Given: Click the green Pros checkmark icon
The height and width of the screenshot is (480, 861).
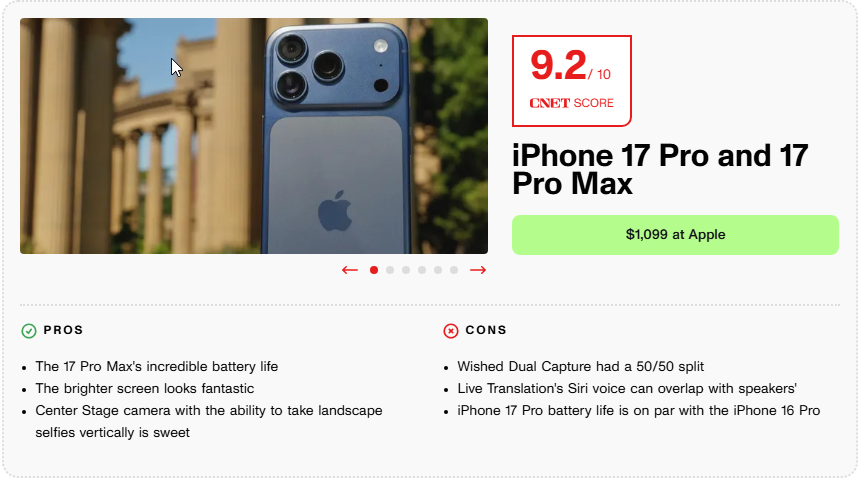Looking at the screenshot, I should pos(29,331).
